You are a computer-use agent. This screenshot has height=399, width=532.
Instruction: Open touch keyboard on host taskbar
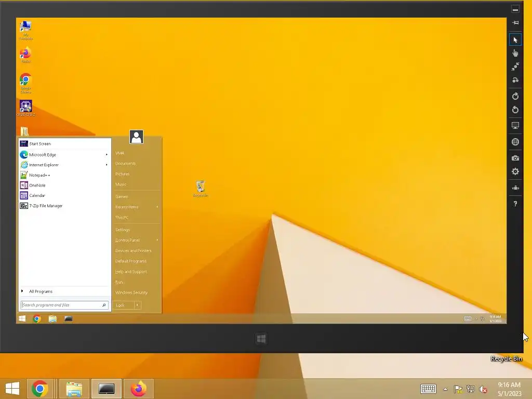coord(428,389)
